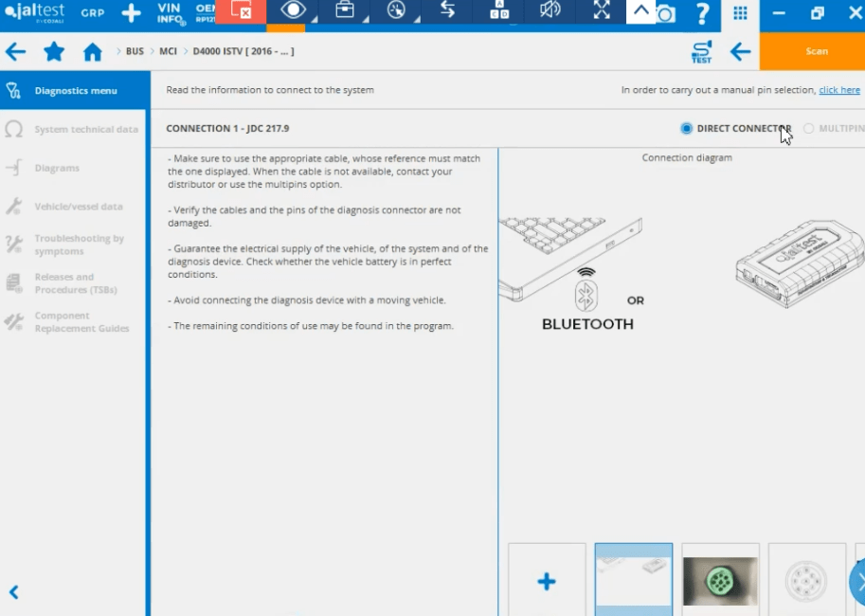Toggle the eye view icon in overlay toolbar
The width and height of the screenshot is (865, 616).
click(x=293, y=11)
